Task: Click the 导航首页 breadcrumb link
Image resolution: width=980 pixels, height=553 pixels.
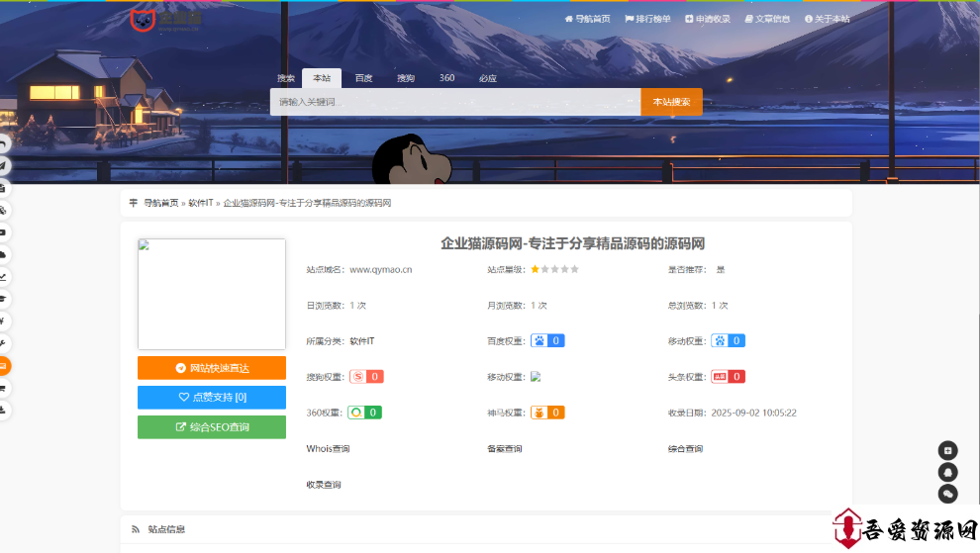Action: (161, 203)
